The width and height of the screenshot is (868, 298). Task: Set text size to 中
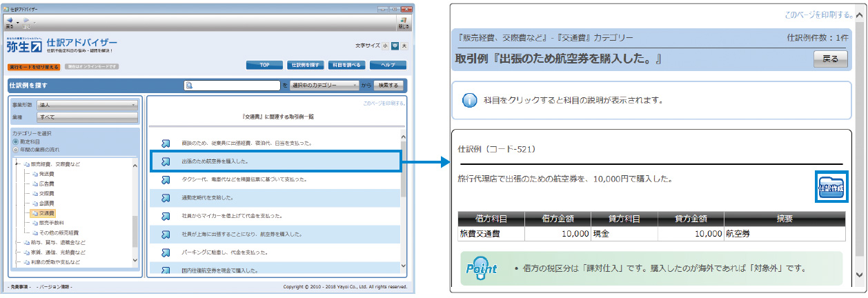395,46
